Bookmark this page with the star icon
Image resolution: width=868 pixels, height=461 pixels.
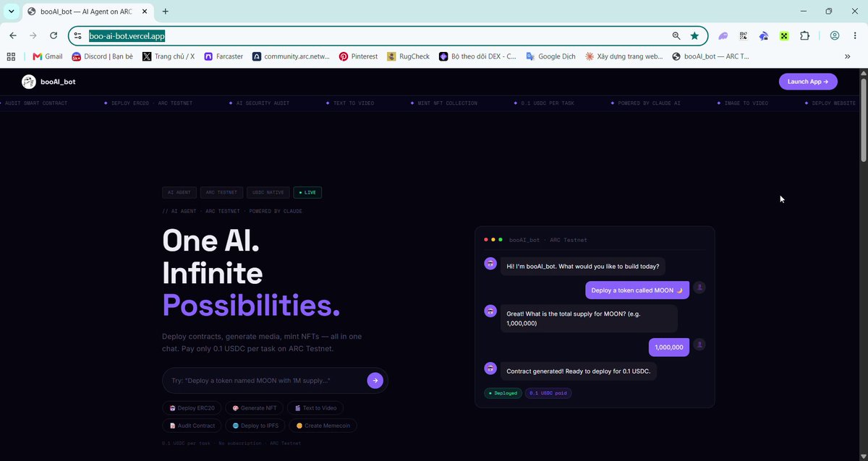click(x=694, y=35)
